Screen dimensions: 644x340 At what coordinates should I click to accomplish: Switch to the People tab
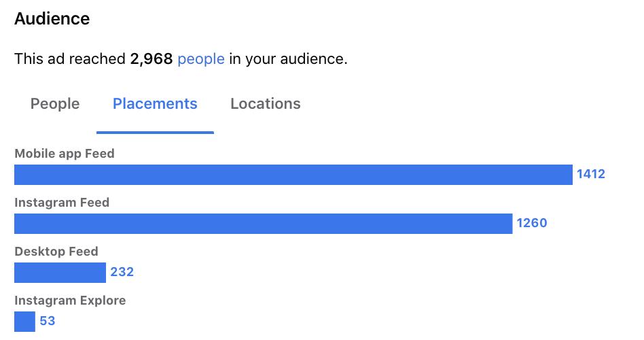(x=55, y=103)
